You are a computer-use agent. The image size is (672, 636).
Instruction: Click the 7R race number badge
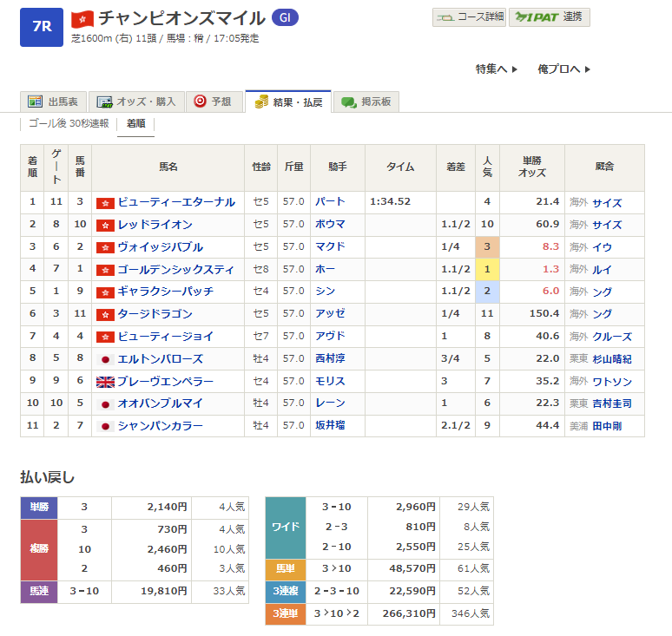tap(42, 26)
